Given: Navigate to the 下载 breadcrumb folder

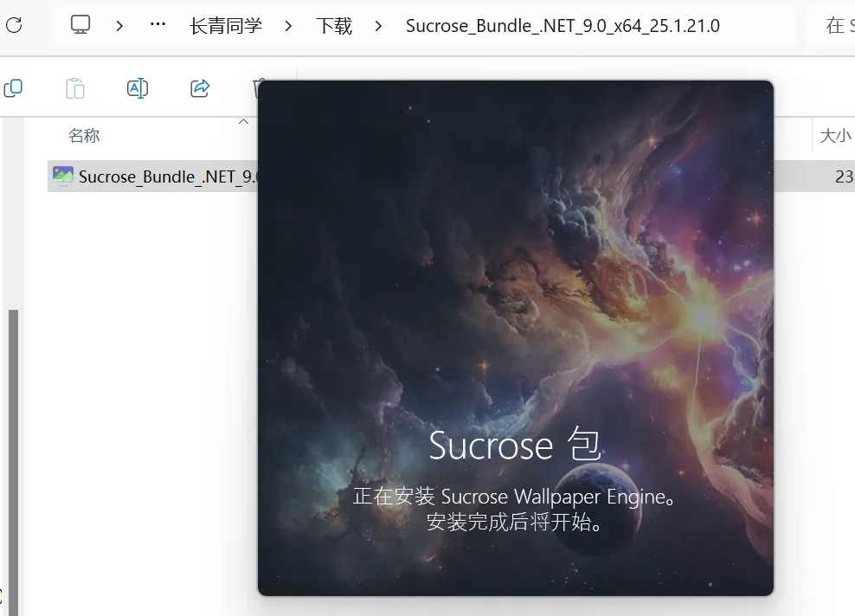Looking at the screenshot, I should coord(334,26).
